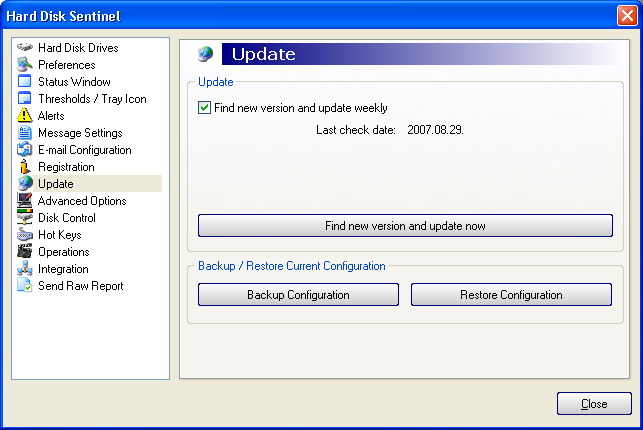Click the globe icon beside the Update header
The width and height of the screenshot is (643, 430).
205,54
